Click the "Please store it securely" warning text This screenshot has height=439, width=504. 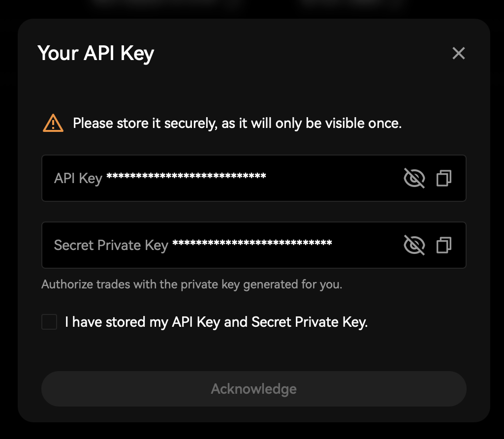pyautogui.click(x=237, y=123)
